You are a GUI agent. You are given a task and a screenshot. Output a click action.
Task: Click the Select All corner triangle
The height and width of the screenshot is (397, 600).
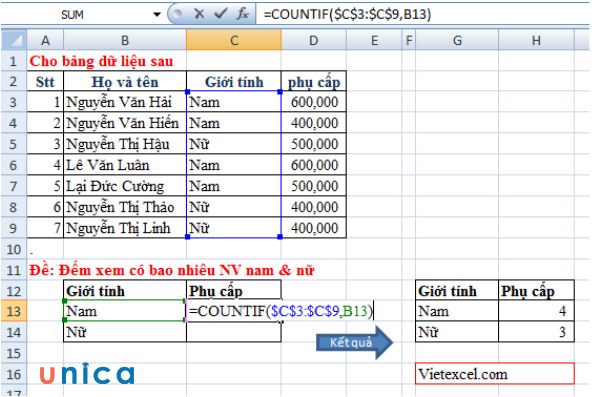click(14, 40)
